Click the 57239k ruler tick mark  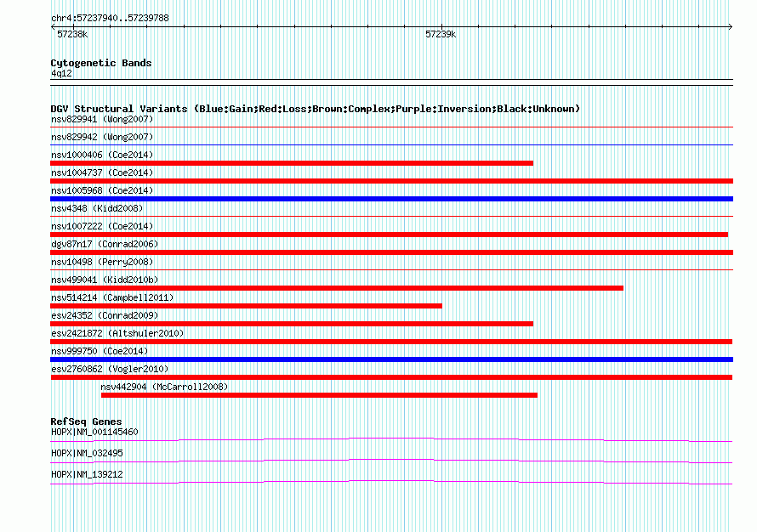tap(441, 27)
